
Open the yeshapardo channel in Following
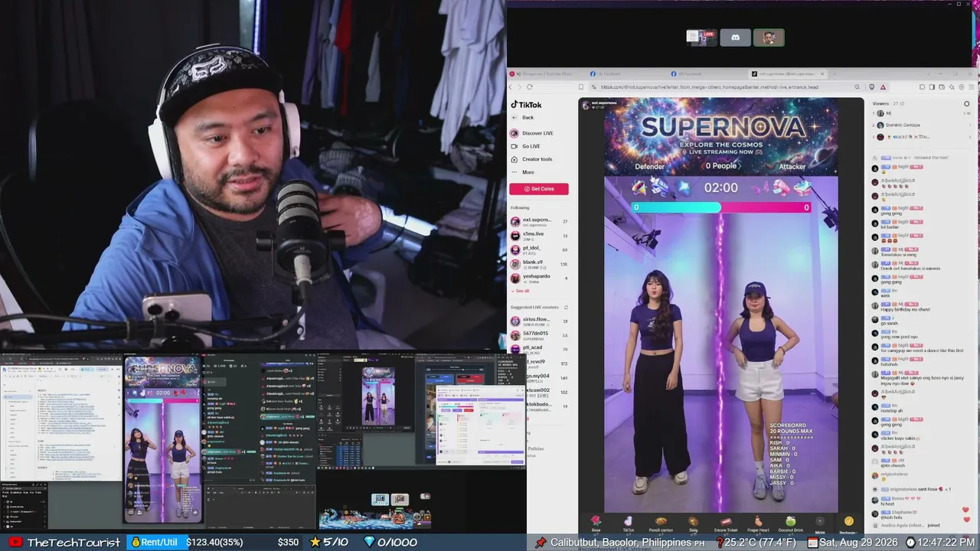click(539, 279)
